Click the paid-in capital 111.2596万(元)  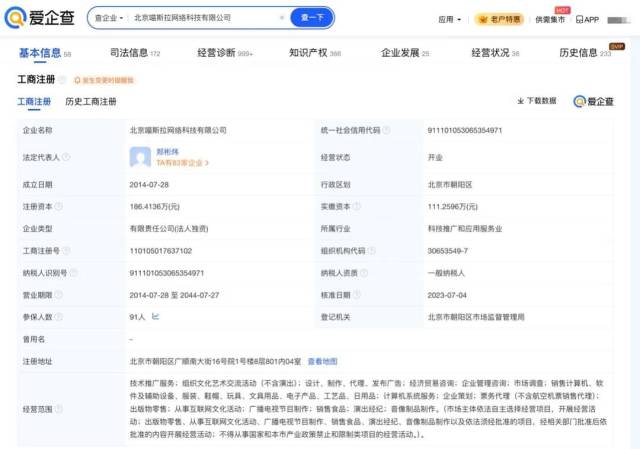453,207
